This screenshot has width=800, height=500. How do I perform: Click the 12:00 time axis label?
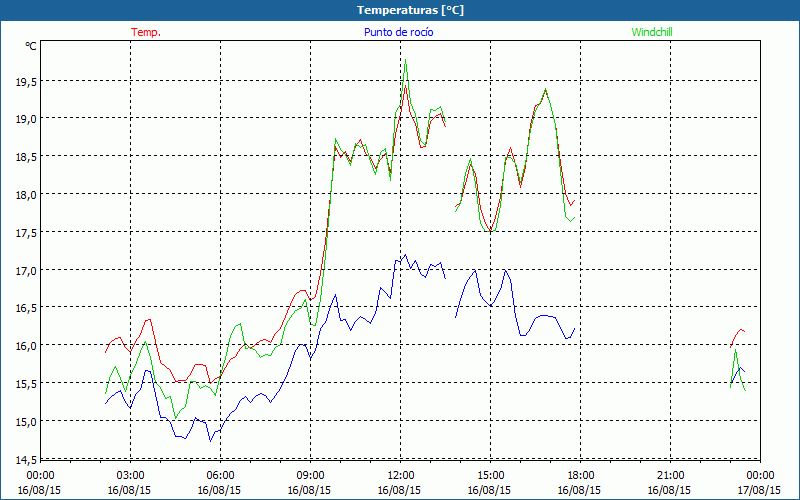[x=400, y=476]
